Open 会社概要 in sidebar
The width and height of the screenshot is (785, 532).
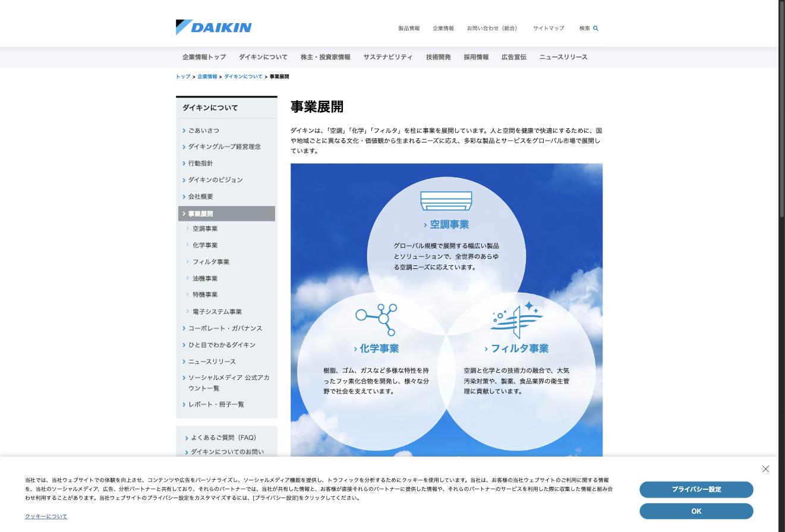point(201,197)
